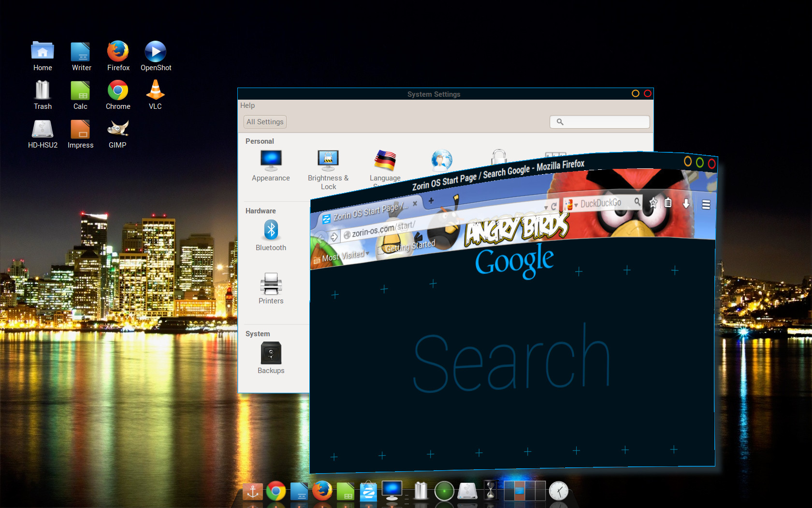This screenshot has width=812, height=508.
Task: Open the Help menu in System Settings
Action: [x=247, y=105]
